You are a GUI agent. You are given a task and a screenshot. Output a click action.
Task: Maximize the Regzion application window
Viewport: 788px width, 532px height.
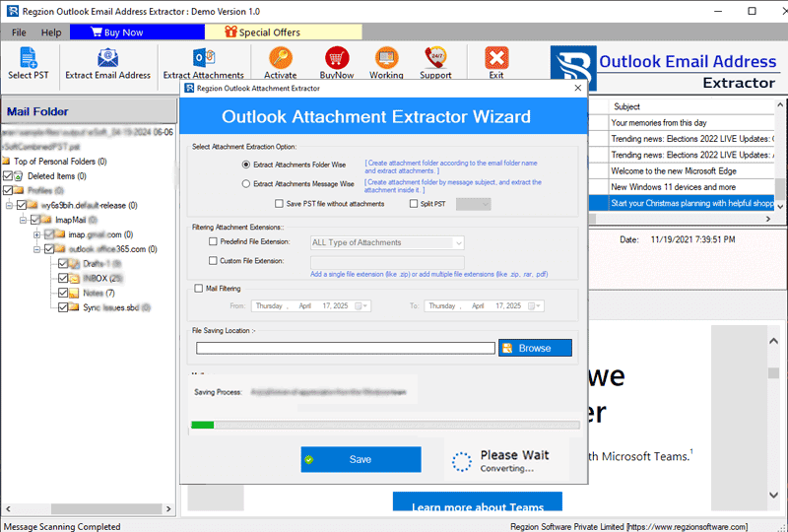752,11
